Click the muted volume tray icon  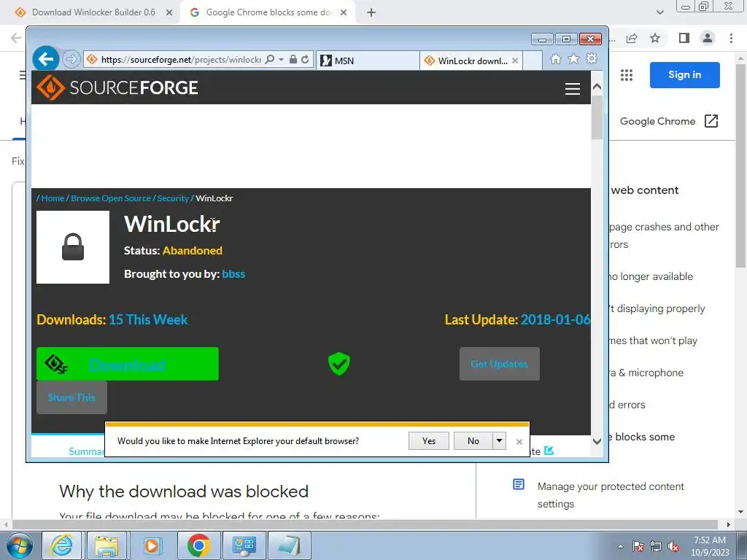(673, 546)
